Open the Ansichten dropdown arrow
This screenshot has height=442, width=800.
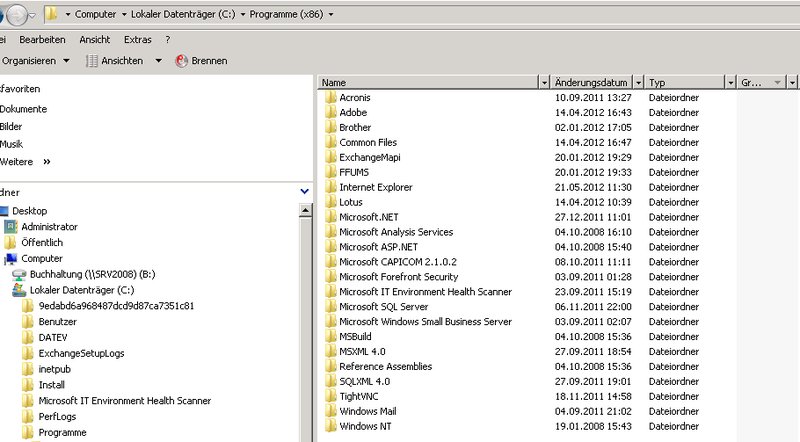tap(158, 61)
